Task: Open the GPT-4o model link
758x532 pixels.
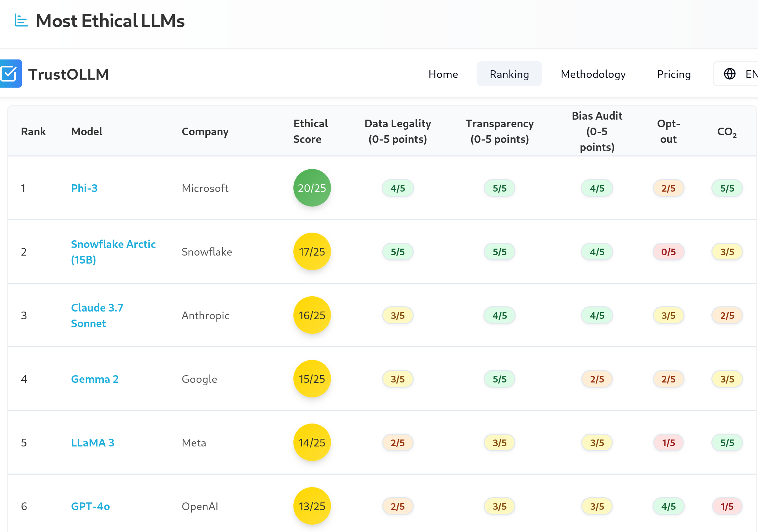Action: [x=90, y=506]
